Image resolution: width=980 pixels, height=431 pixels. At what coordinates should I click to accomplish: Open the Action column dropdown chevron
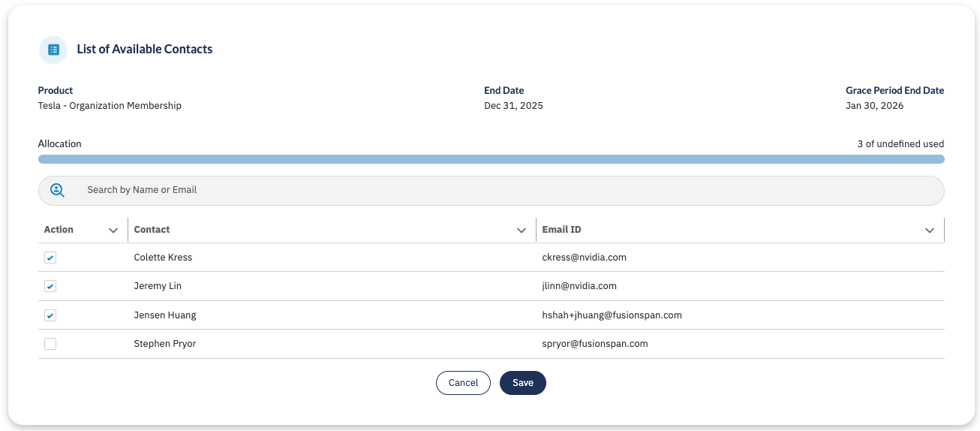(x=113, y=231)
